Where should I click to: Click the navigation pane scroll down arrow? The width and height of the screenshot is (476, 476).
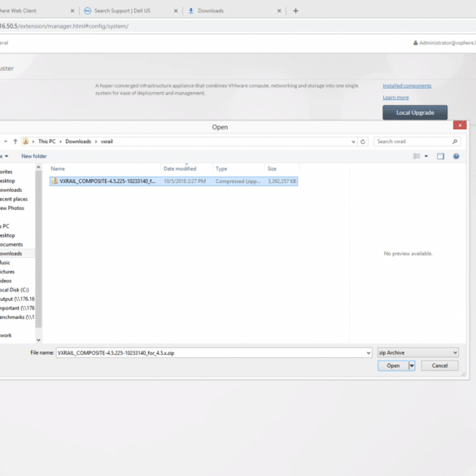click(38, 340)
